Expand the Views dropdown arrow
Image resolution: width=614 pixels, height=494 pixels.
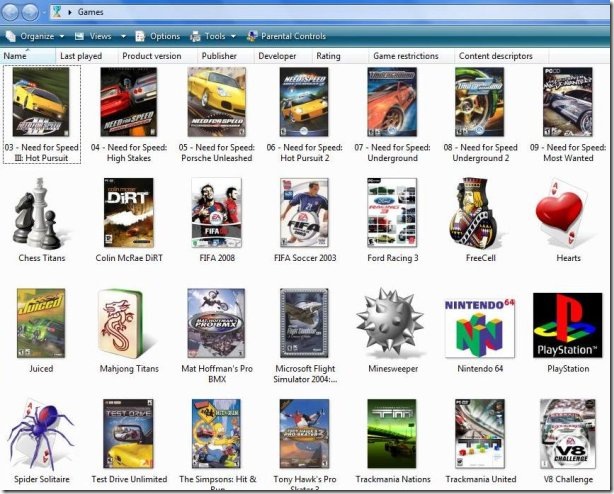click(123, 36)
